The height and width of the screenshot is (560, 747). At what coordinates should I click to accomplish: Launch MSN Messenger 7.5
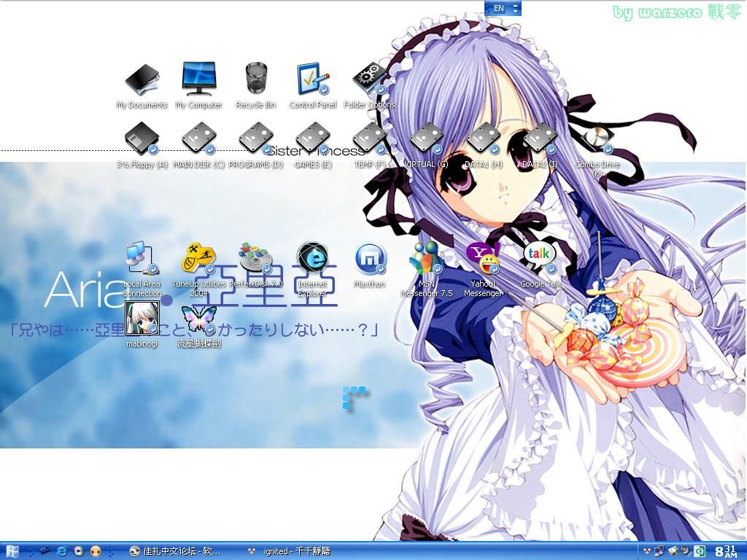[426, 270]
